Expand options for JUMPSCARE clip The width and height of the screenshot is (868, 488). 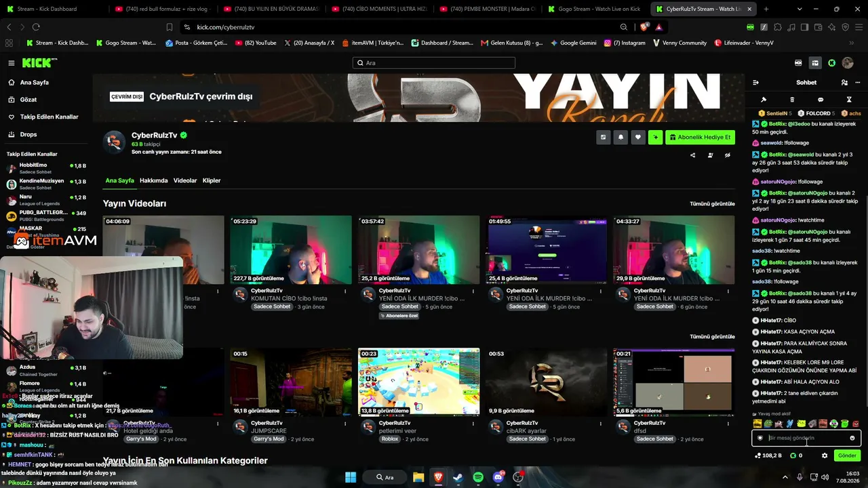345,424
